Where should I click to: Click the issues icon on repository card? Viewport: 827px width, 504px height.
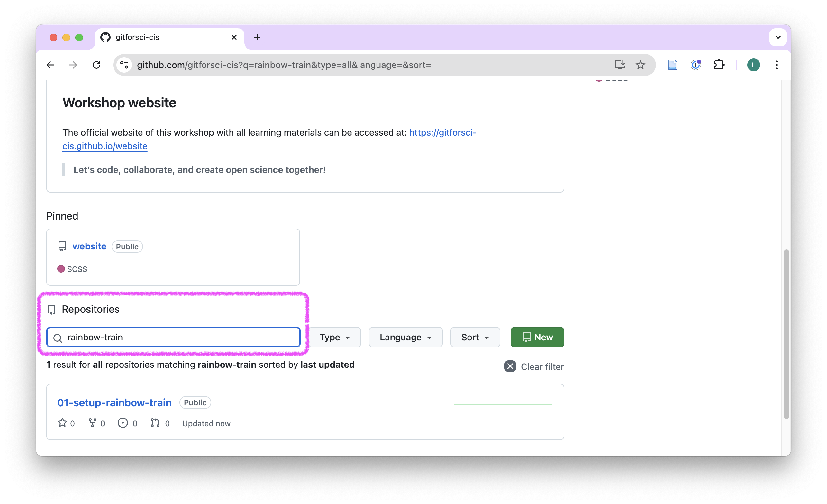point(123,423)
